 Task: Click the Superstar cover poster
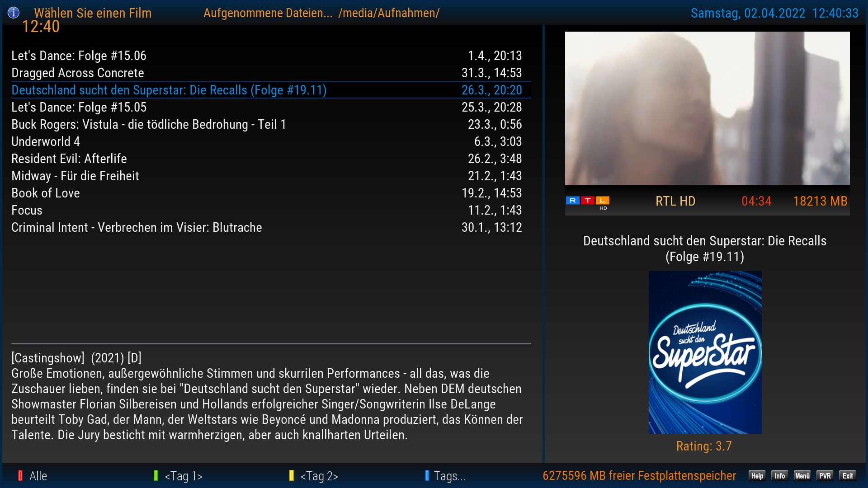click(705, 352)
